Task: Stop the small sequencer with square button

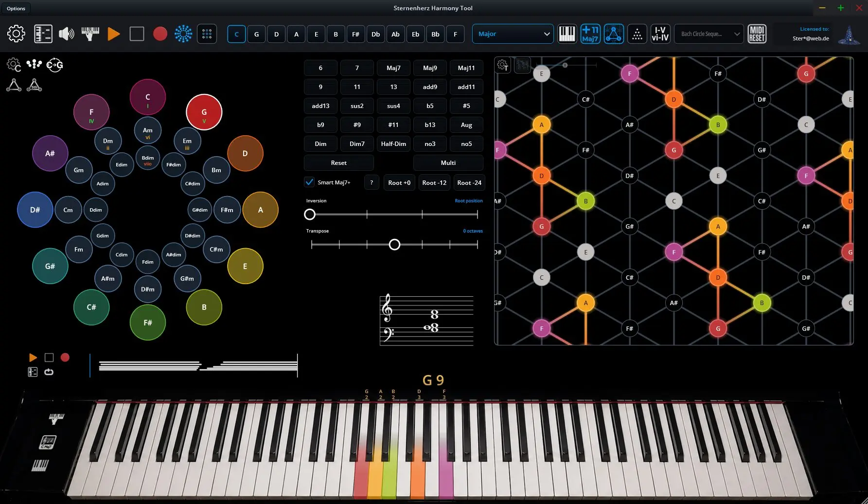Action: 49,358
